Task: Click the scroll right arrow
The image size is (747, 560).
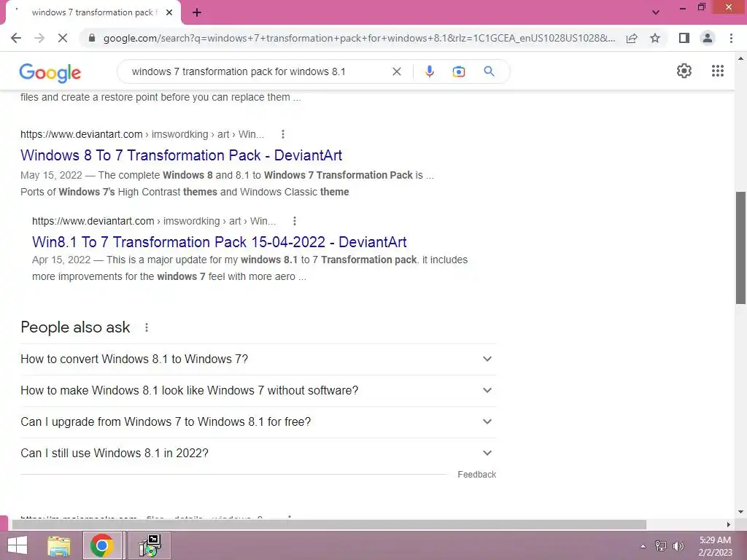Action: coord(729,525)
